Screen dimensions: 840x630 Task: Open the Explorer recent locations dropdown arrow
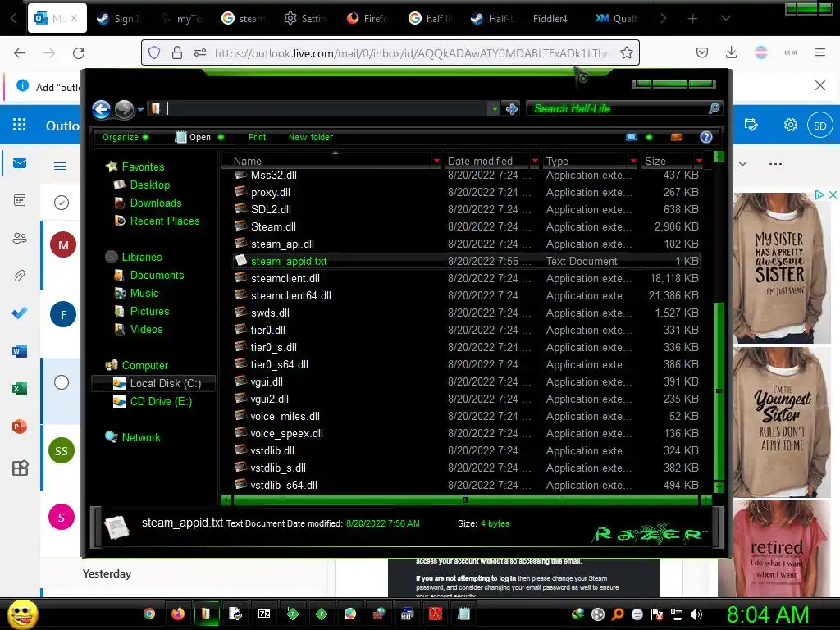140,109
